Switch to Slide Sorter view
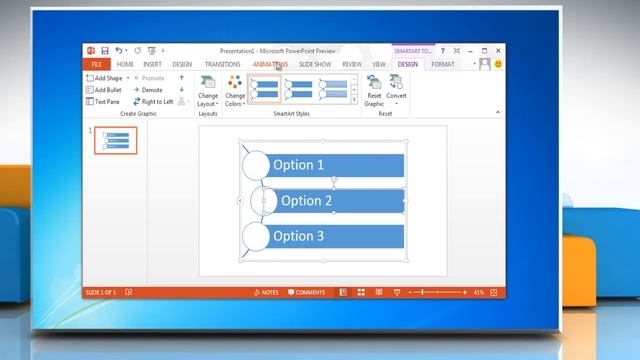The width and height of the screenshot is (640, 360). point(361,292)
